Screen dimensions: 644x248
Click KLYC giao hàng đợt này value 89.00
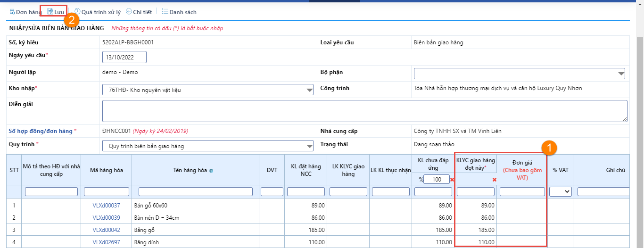pyautogui.click(x=487, y=205)
